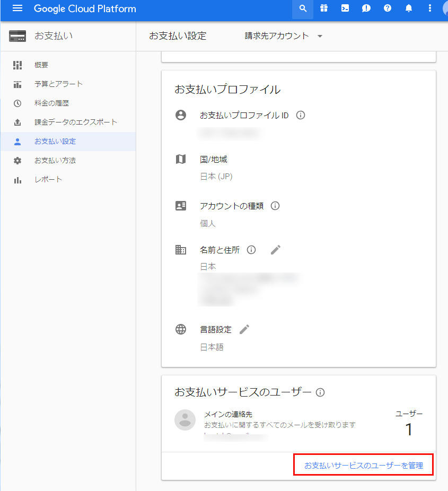Click the globe icon for 言語設定
Image resolution: width=448 pixels, height=491 pixels.
(181, 329)
